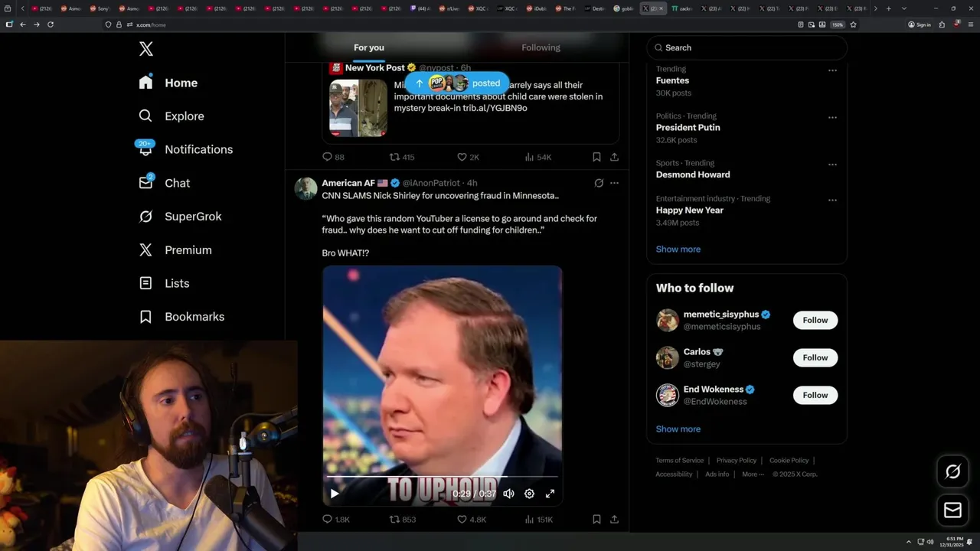980x551 pixels.
Task: Repost the New York Post tweet
Action: (x=402, y=157)
